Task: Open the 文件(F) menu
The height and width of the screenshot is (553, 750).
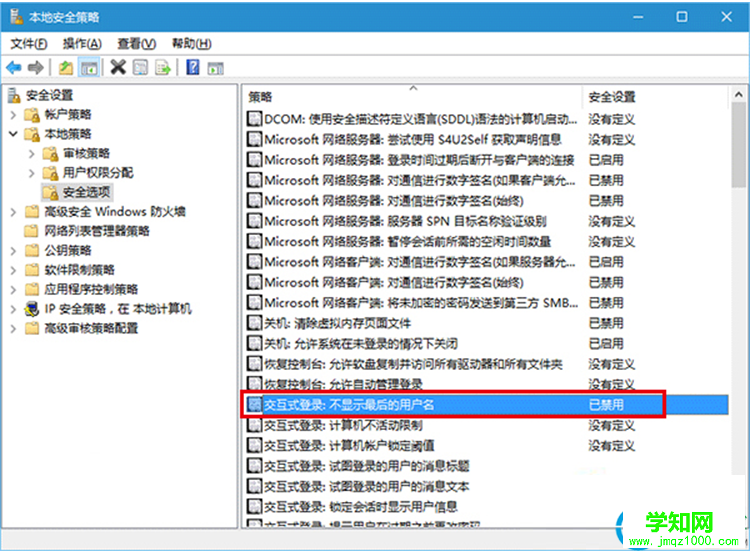Action: [29, 44]
